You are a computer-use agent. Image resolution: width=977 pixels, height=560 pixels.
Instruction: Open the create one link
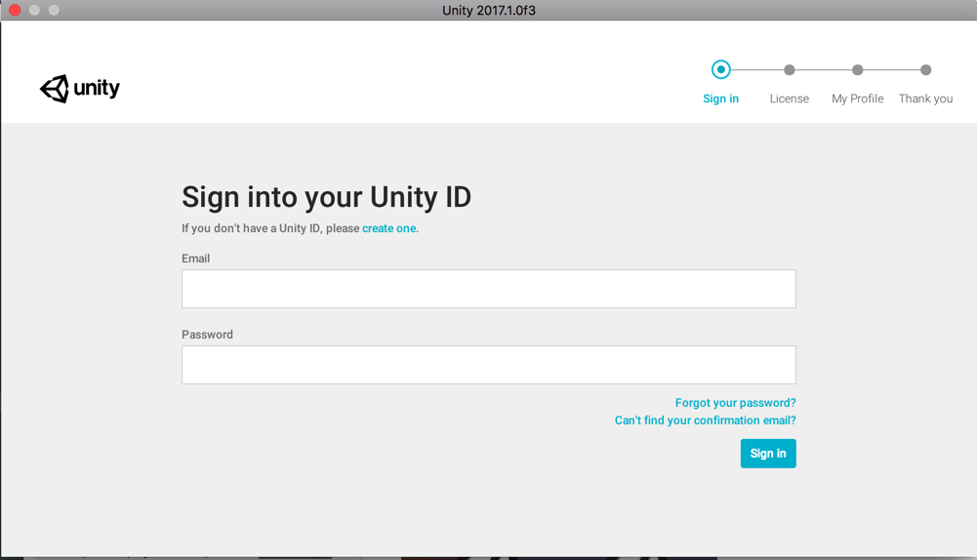click(389, 228)
